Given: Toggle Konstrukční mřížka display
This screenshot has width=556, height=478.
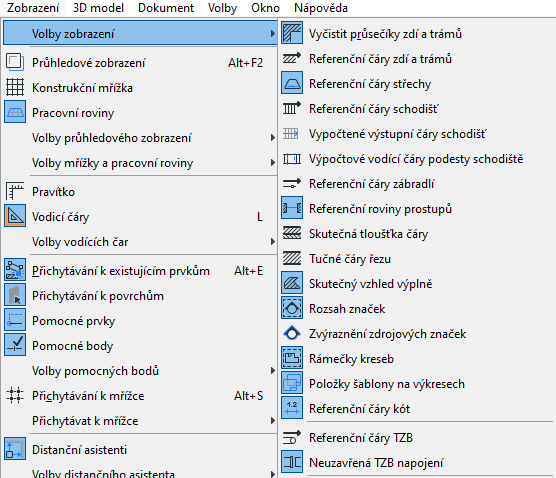Looking at the screenshot, I should coord(140,88).
